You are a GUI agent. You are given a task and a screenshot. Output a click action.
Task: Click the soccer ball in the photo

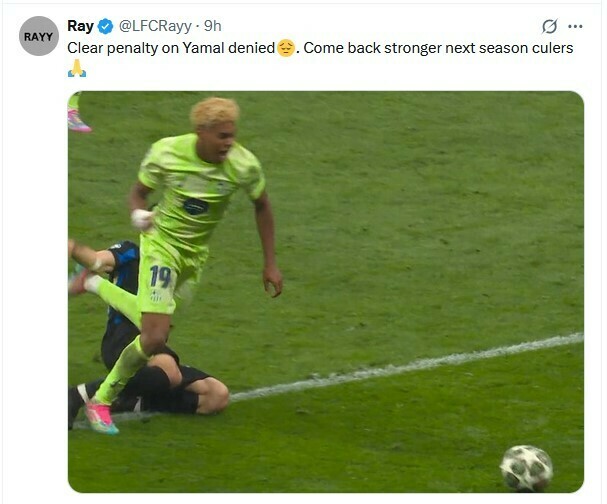(526, 468)
